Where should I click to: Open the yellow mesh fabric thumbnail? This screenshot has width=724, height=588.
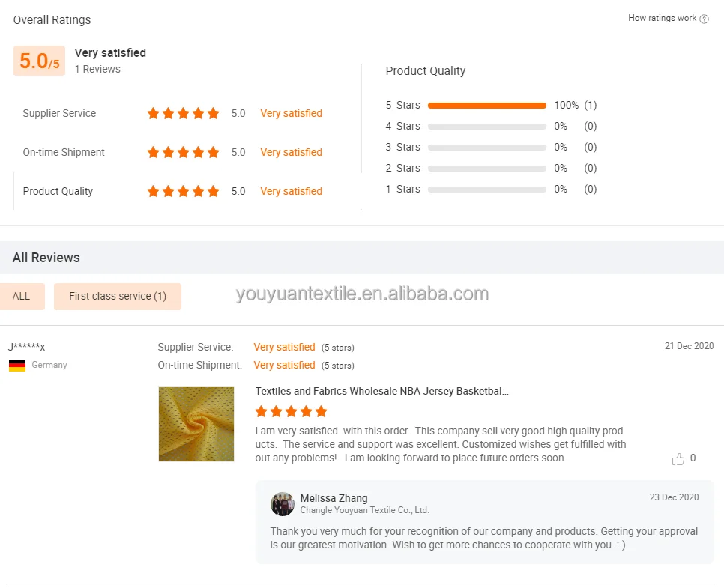coord(196,424)
